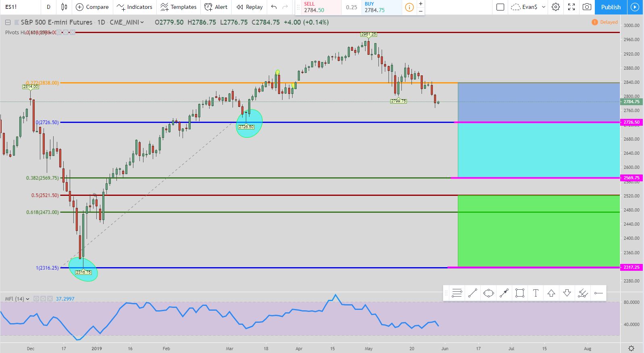Select the Text annotation tool

point(536,293)
